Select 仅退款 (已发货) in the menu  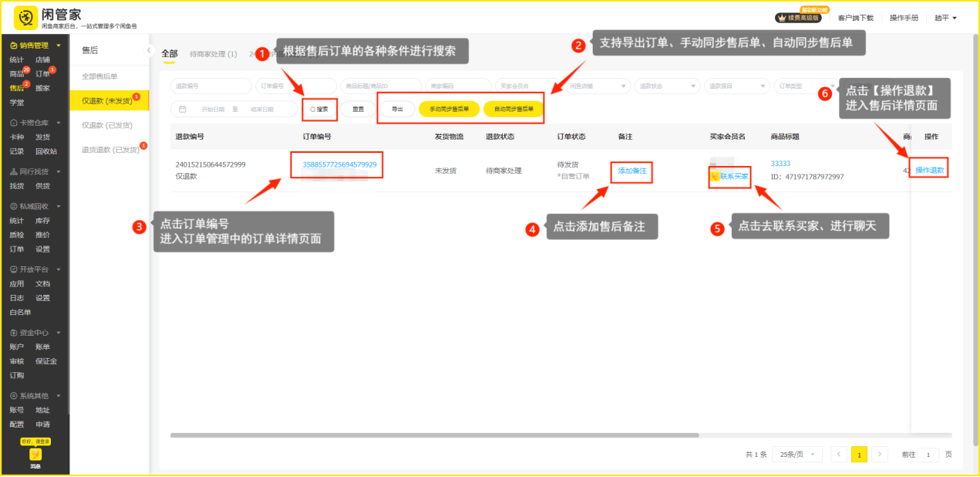[x=106, y=124]
